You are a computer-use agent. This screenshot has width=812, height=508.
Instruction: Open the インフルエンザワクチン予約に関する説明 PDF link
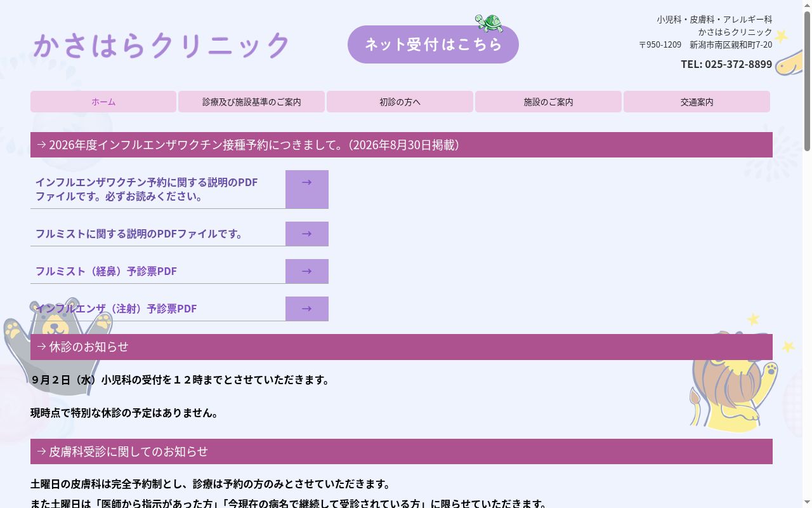[147, 189]
